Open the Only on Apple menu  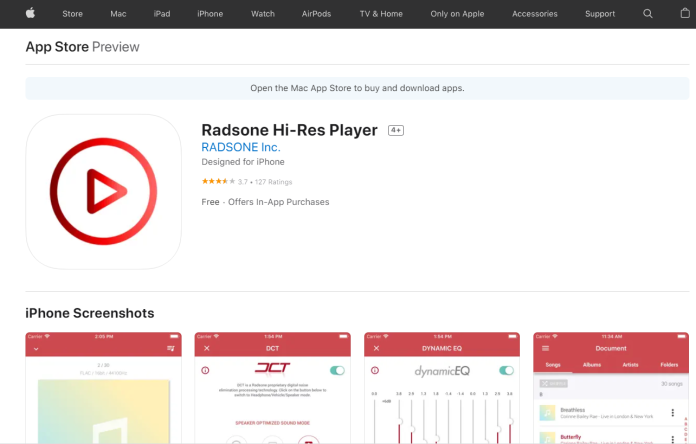tap(457, 14)
